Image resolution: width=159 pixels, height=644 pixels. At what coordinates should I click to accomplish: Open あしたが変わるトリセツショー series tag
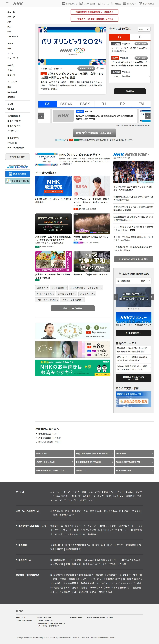(86, 288)
